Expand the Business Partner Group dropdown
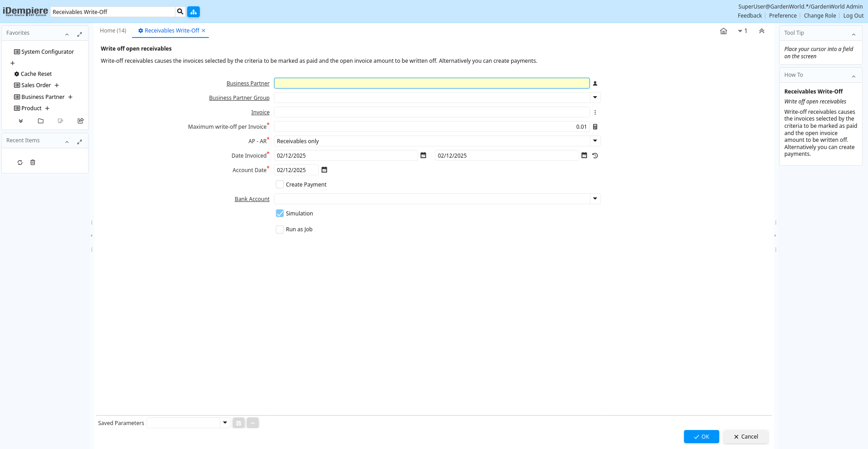 pos(595,98)
